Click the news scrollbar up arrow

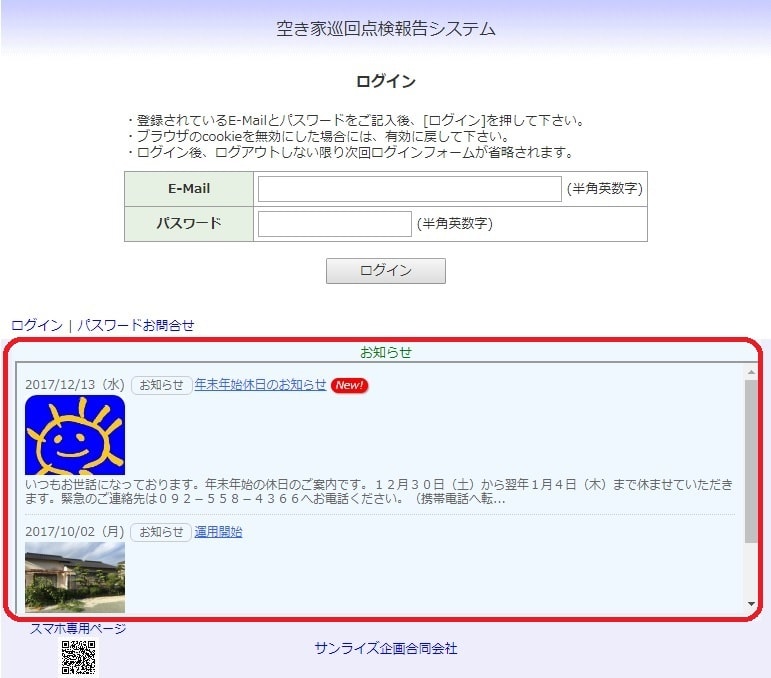(751, 373)
